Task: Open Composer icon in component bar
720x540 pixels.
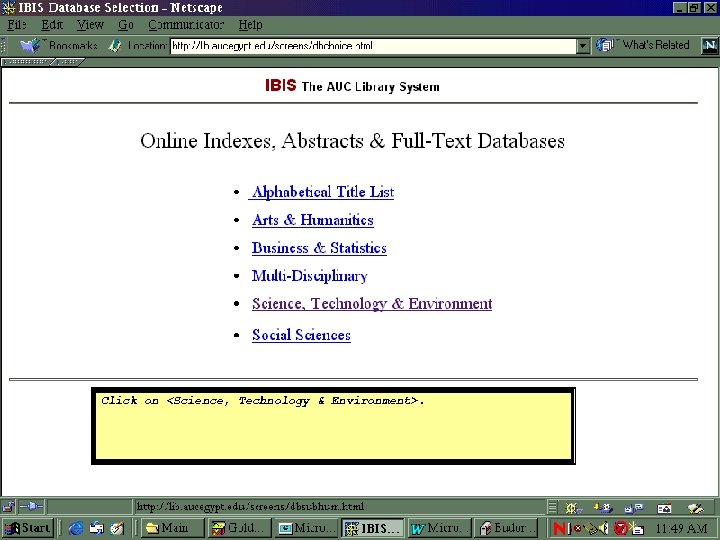Action: (696, 507)
